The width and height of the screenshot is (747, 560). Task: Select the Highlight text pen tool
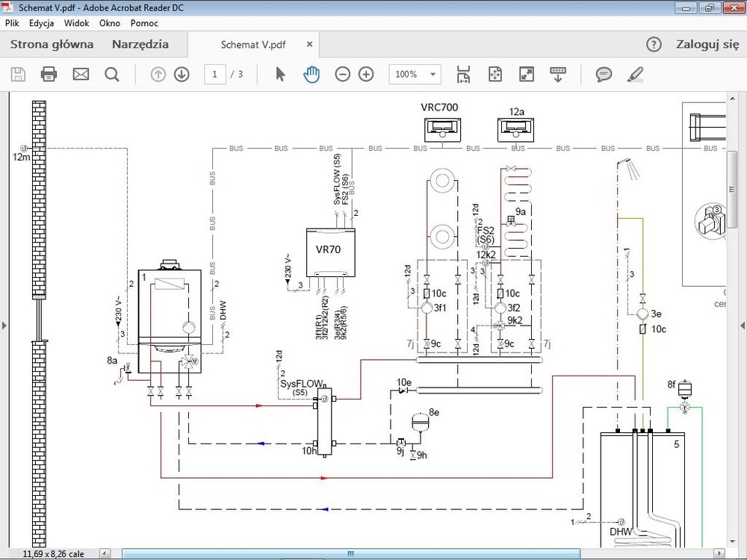click(635, 74)
